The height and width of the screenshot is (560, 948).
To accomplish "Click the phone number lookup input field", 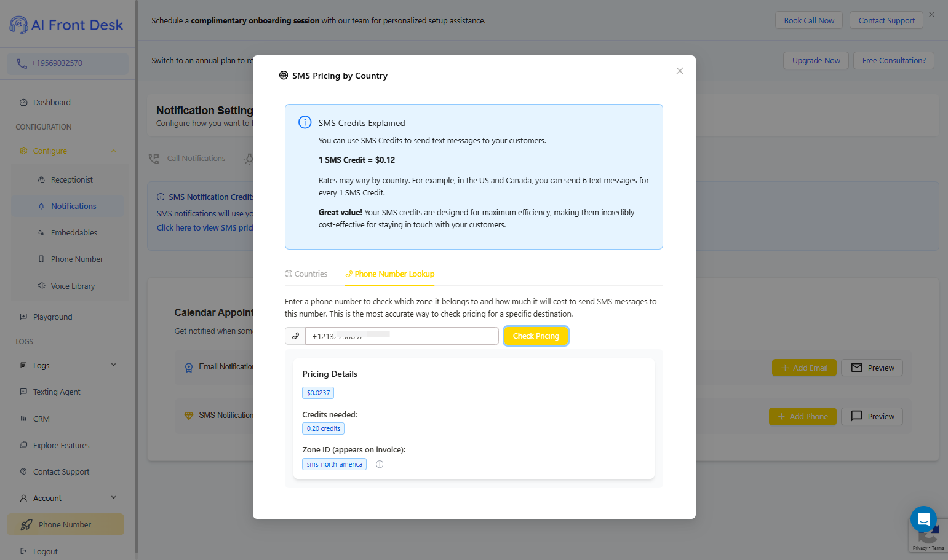I will (x=402, y=336).
